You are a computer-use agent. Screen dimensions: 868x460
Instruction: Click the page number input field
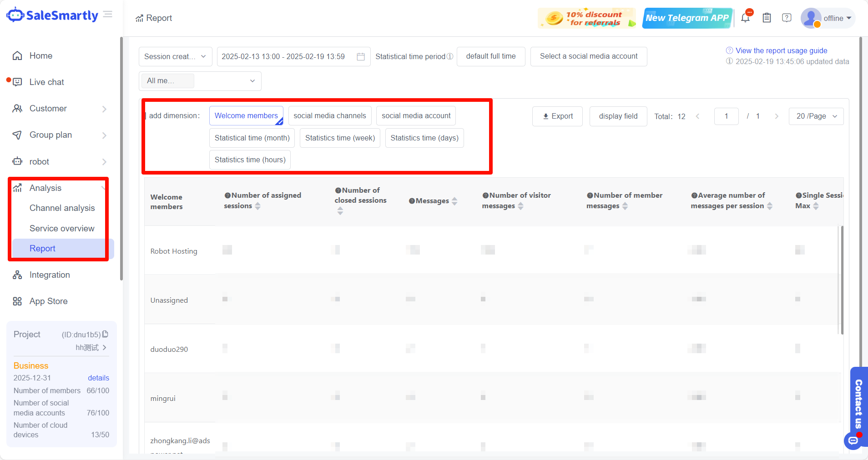click(726, 116)
